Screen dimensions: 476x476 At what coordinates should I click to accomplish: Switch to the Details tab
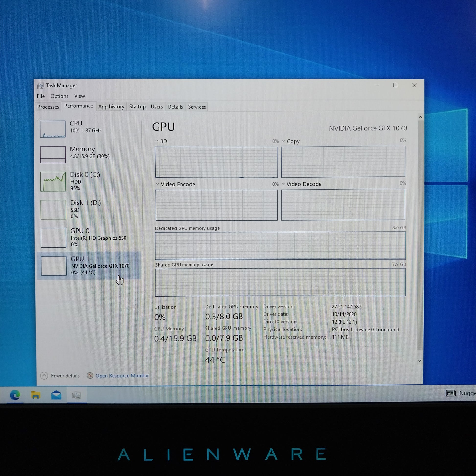pyautogui.click(x=175, y=107)
